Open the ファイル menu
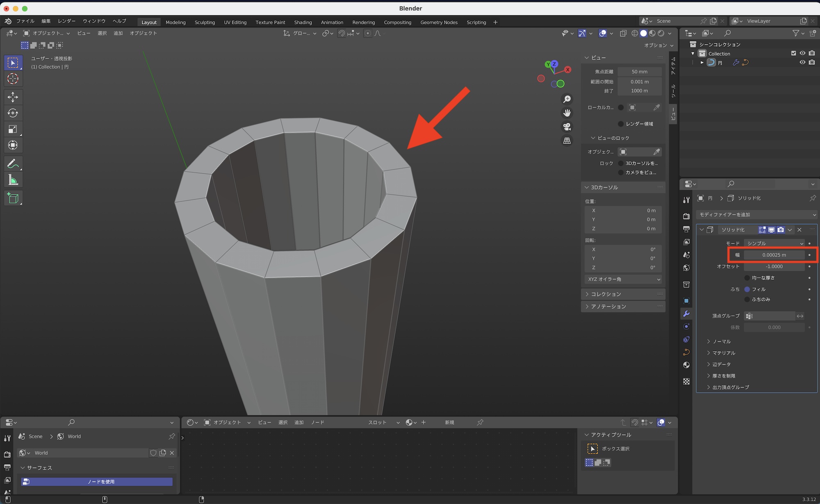 click(25, 21)
